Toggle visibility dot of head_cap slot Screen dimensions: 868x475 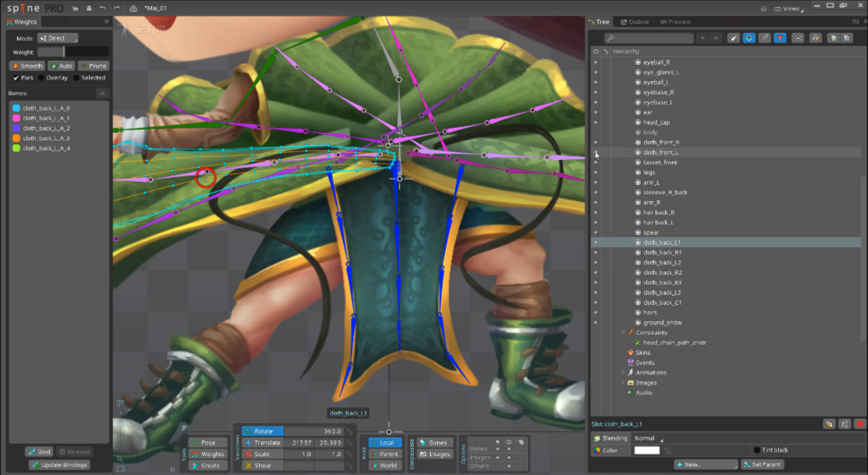coord(596,123)
